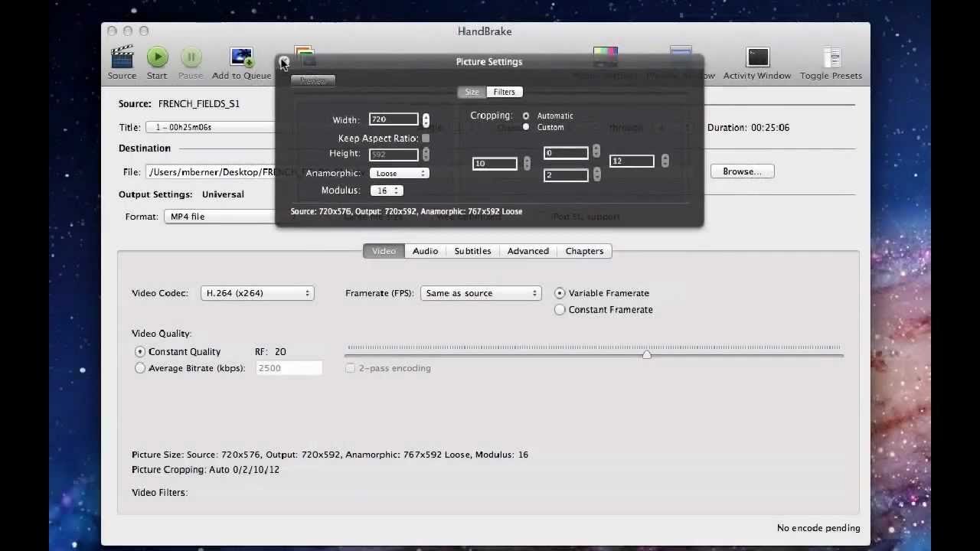Open the Anamorphic dropdown set to Loose

pos(399,173)
